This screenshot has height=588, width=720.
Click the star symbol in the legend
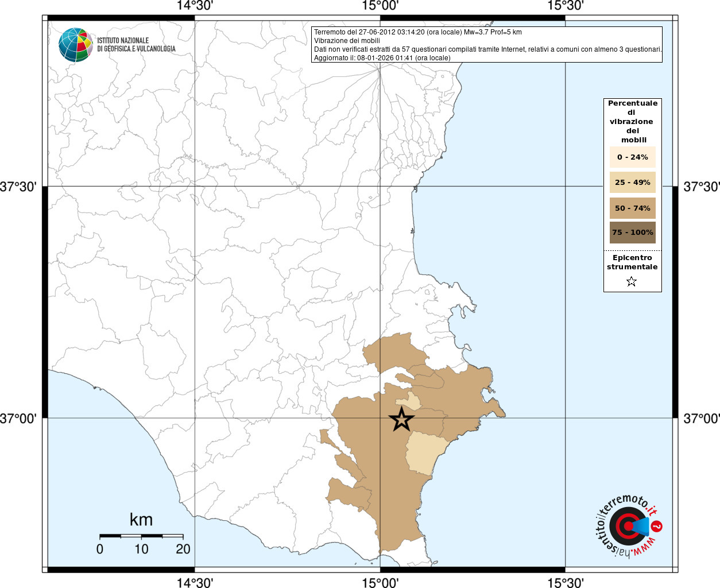pos(632,281)
